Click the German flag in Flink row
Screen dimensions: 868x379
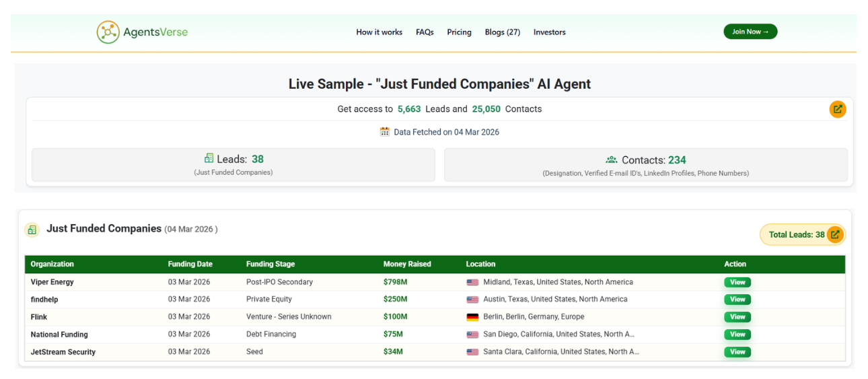click(472, 317)
